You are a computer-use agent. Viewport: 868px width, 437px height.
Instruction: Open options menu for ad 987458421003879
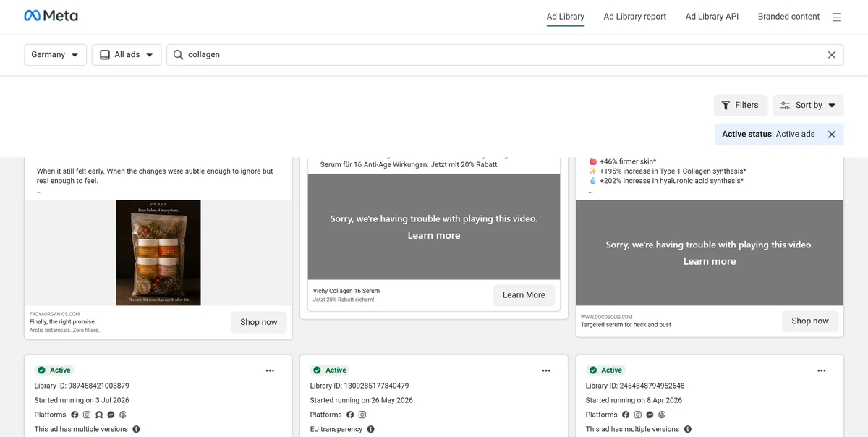click(270, 370)
